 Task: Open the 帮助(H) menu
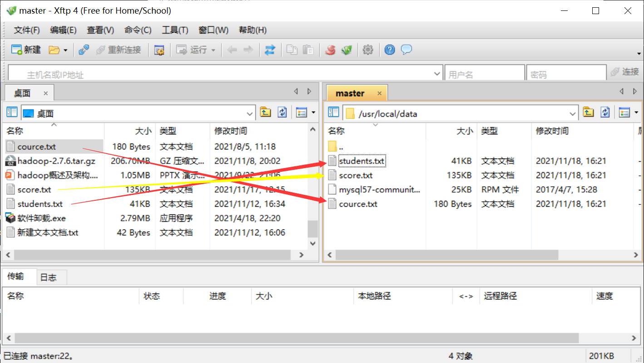click(253, 30)
